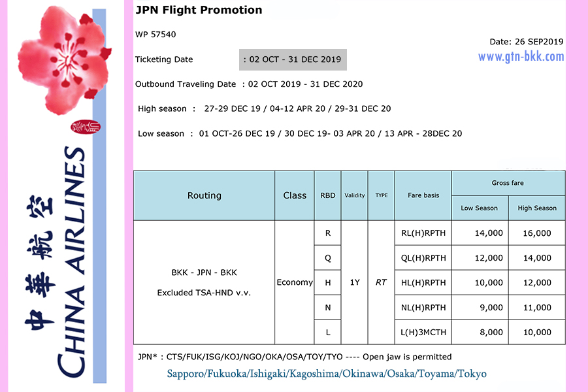Viewport: 588px width, 392px height.
Task: Click the L(H)3MCTH fare basis cell
Action: pyautogui.click(x=423, y=333)
